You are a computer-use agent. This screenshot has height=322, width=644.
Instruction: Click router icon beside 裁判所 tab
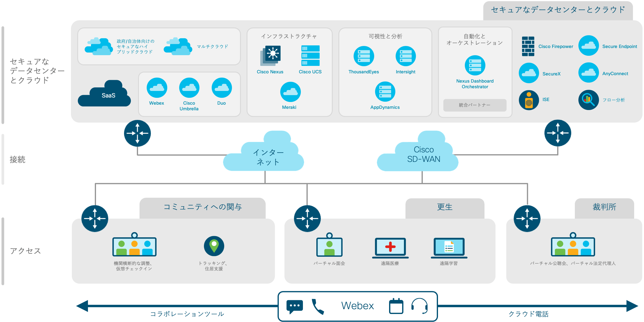[x=527, y=219]
